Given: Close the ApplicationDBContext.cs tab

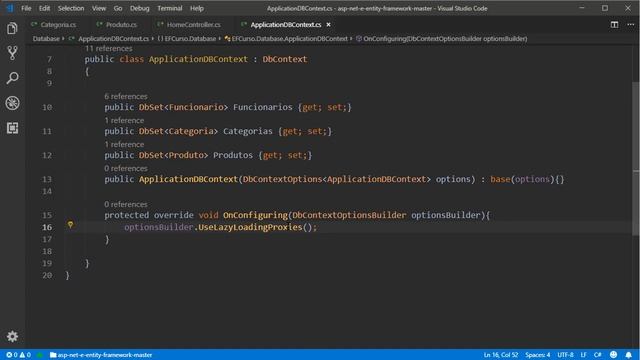Looking at the screenshot, I should pyautogui.click(x=328, y=24).
